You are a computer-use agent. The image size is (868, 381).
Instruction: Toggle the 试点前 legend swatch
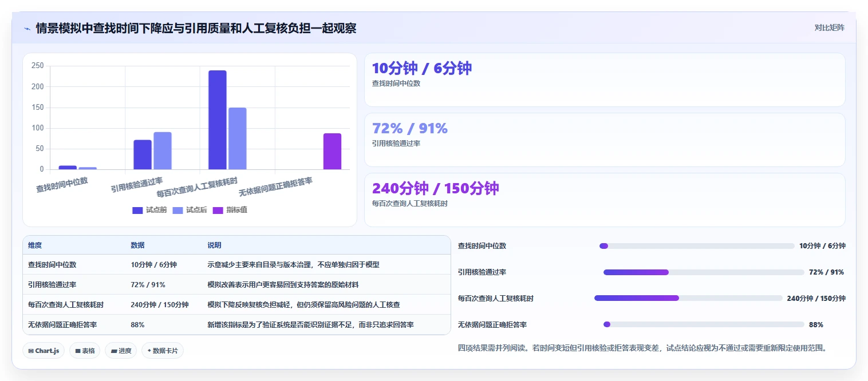[137, 210]
